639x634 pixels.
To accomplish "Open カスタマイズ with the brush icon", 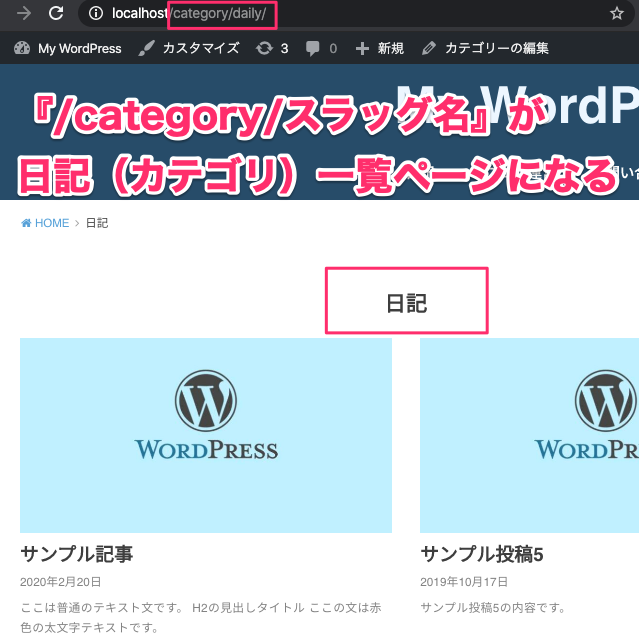I will (x=189, y=48).
